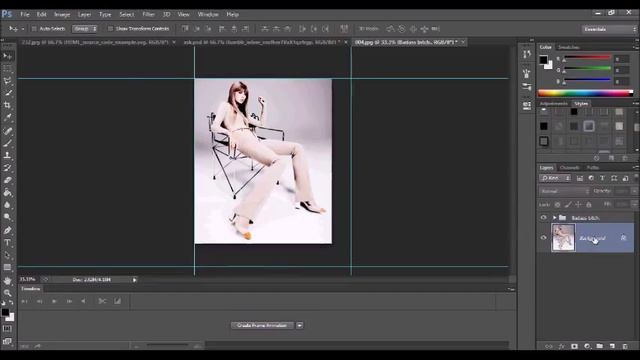Screen dimensions: 640x360
Task: Open the History panel icon in dock
Action: (527, 54)
